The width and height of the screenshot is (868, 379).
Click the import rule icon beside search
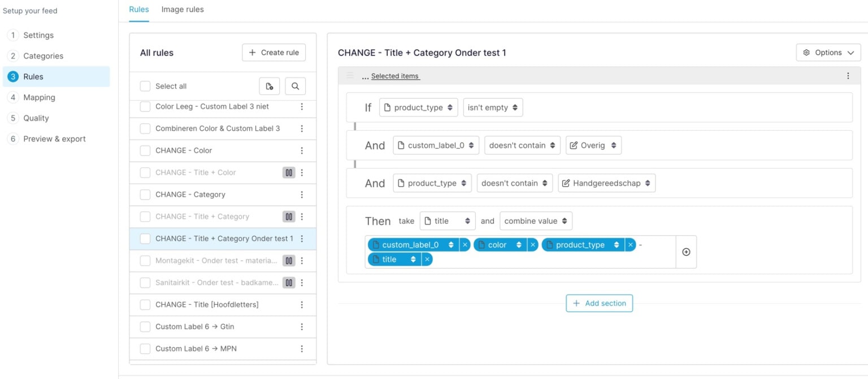(x=270, y=85)
